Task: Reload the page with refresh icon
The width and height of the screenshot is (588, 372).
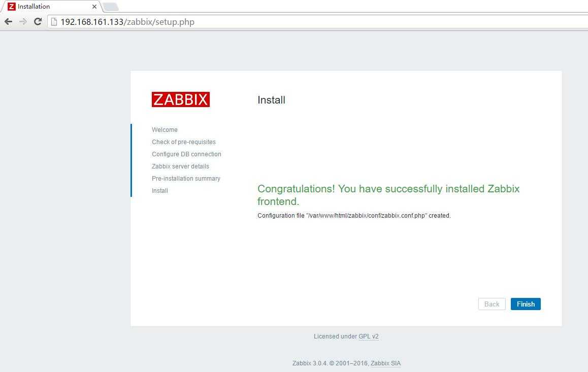Action: click(38, 22)
